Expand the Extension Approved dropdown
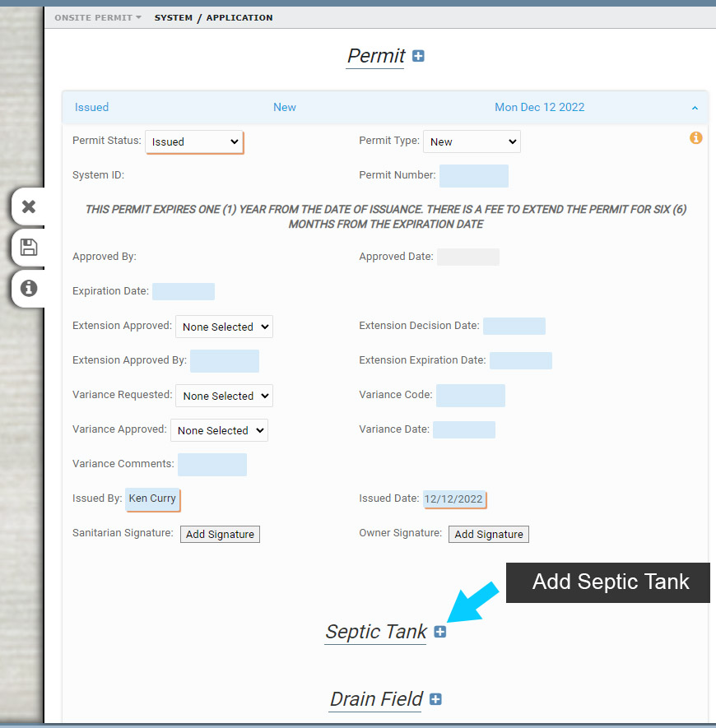This screenshot has width=716, height=728. [x=224, y=327]
